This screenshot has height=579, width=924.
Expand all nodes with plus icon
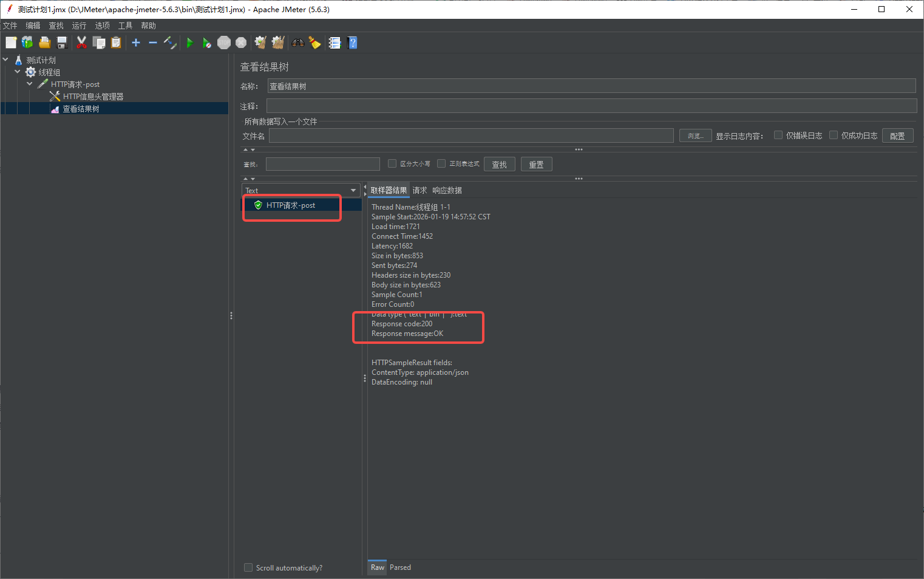coord(136,43)
